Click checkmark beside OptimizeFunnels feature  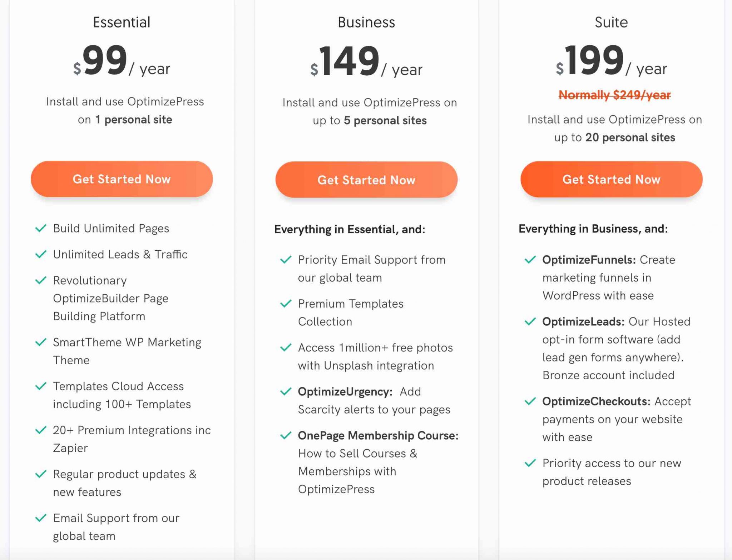pyautogui.click(x=530, y=260)
